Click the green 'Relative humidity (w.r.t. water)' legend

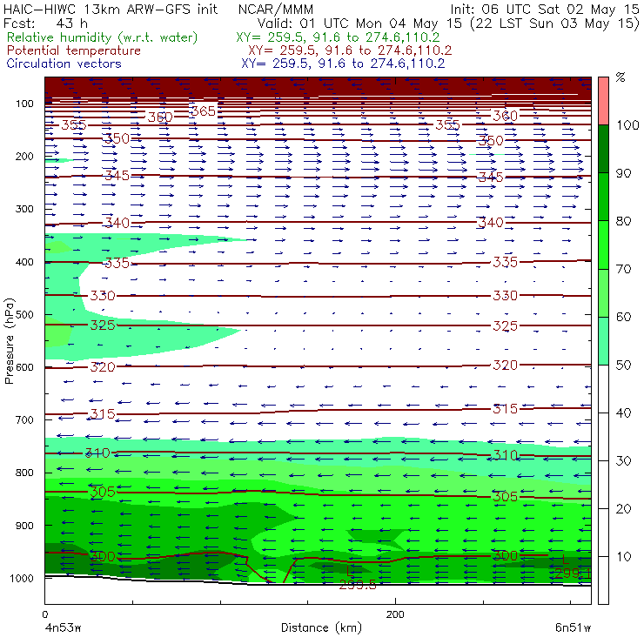click(x=102, y=37)
